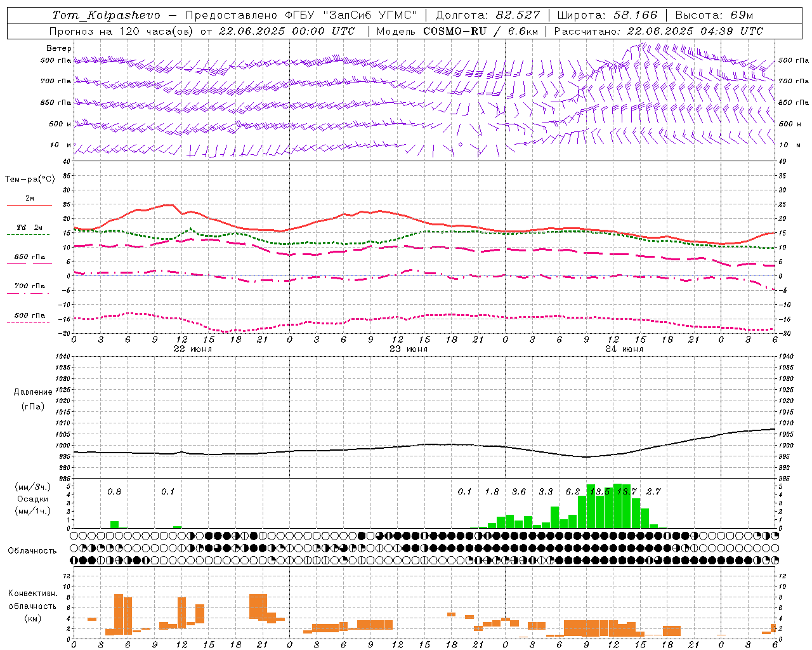Select the provider text ФГБУ "ЗапСиб УГМС"

[352, 15]
